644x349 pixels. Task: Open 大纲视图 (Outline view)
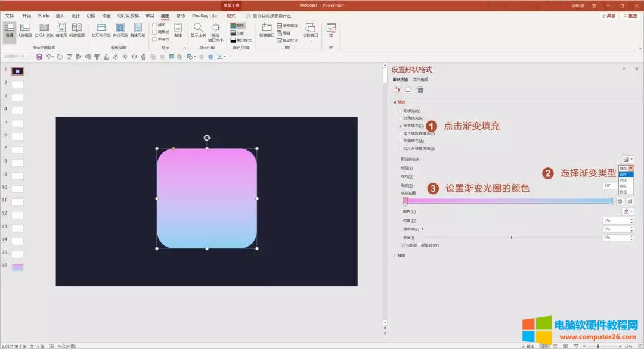[24, 29]
